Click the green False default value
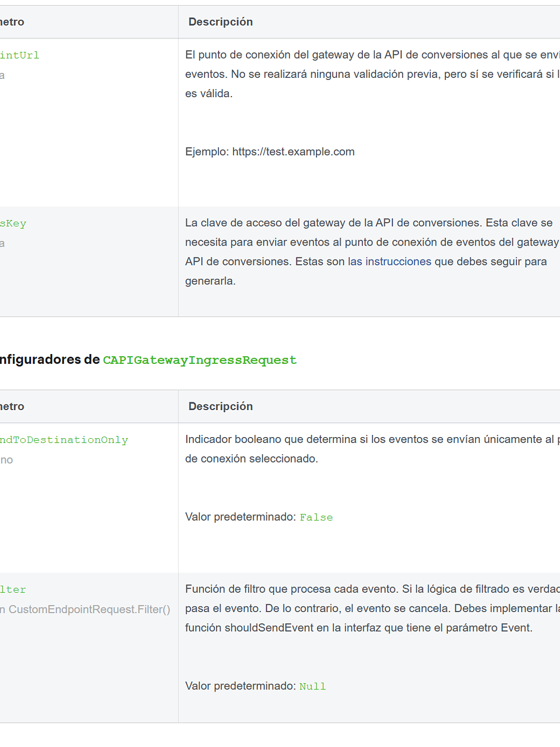This screenshot has height=747, width=560. (316, 518)
